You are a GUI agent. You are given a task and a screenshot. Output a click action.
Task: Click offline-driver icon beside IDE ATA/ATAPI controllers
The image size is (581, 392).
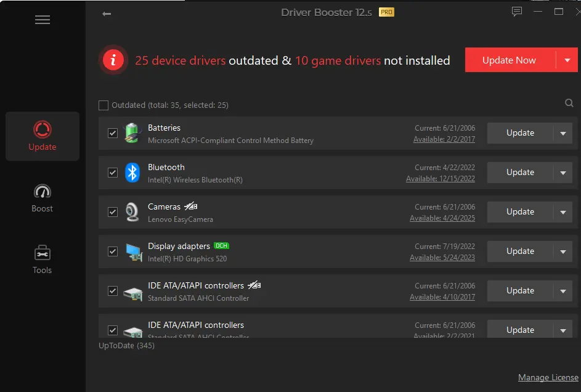point(254,285)
